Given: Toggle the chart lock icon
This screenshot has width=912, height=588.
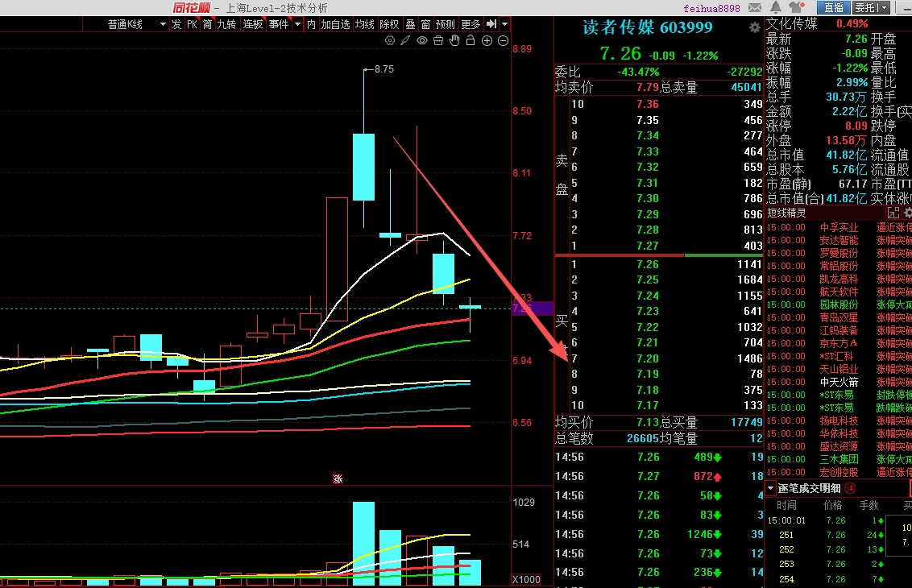Looking at the screenshot, I should pyautogui.click(x=471, y=40).
